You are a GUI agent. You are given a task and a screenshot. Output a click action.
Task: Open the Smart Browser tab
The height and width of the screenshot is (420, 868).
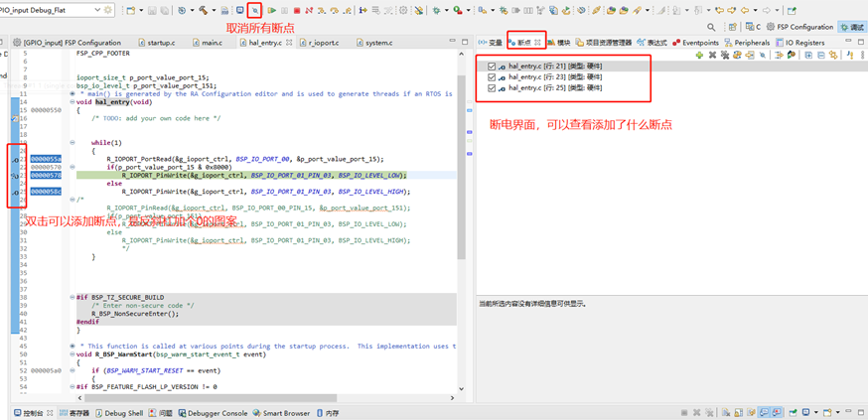pos(282,413)
